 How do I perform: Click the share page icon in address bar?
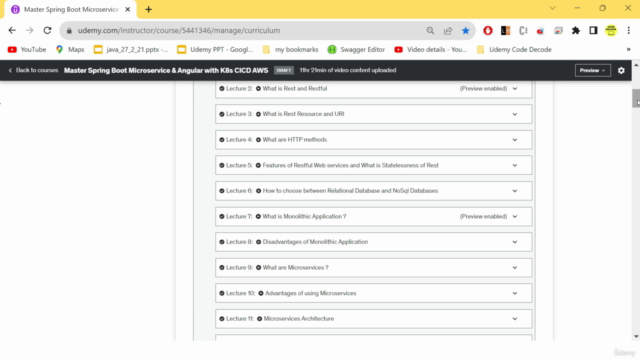(448, 31)
